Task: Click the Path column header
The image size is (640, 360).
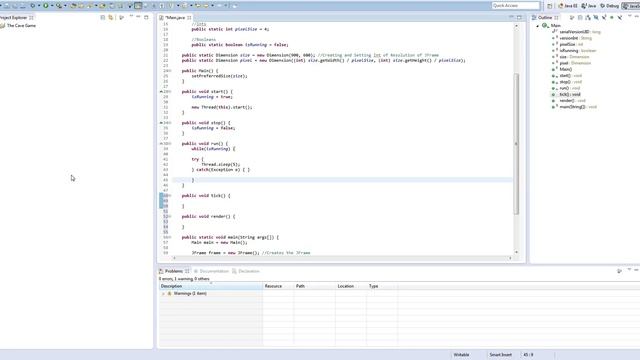Action: click(x=315, y=286)
